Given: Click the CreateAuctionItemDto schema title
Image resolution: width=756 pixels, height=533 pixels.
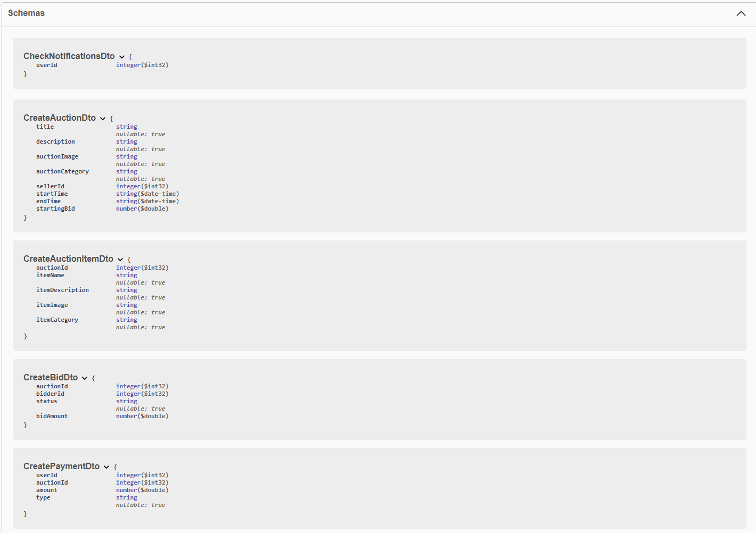Looking at the screenshot, I should 68,259.
